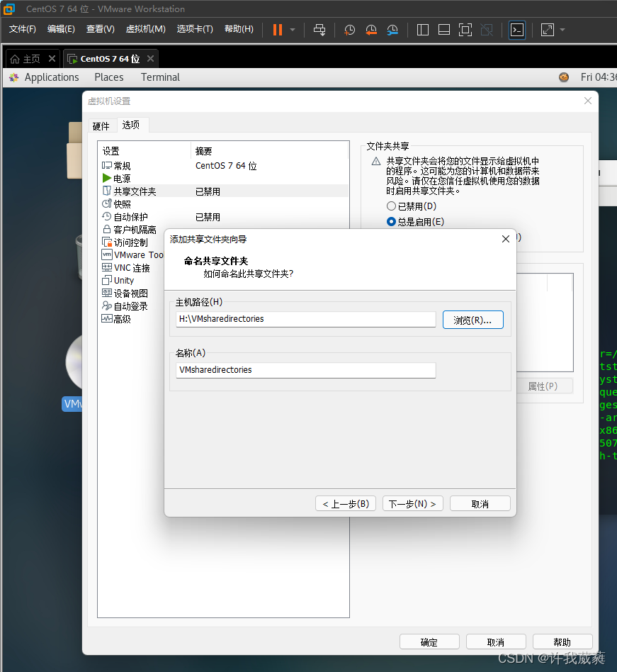Switch to the 硬件 tab
This screenshot has height=672, width=617.
pos(101,126)
